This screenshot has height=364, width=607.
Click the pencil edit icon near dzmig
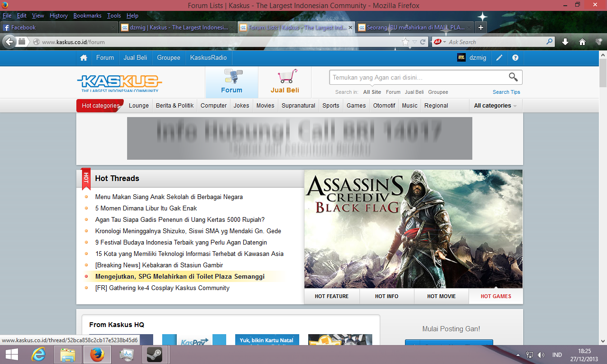499,58
